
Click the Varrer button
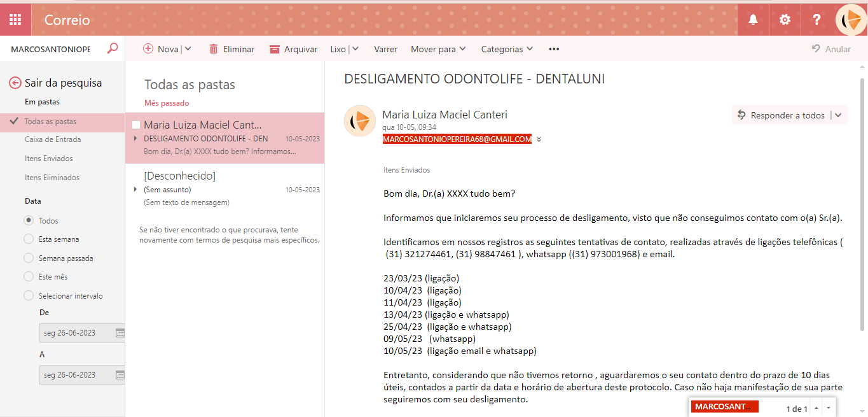click(x=385, y=49)
